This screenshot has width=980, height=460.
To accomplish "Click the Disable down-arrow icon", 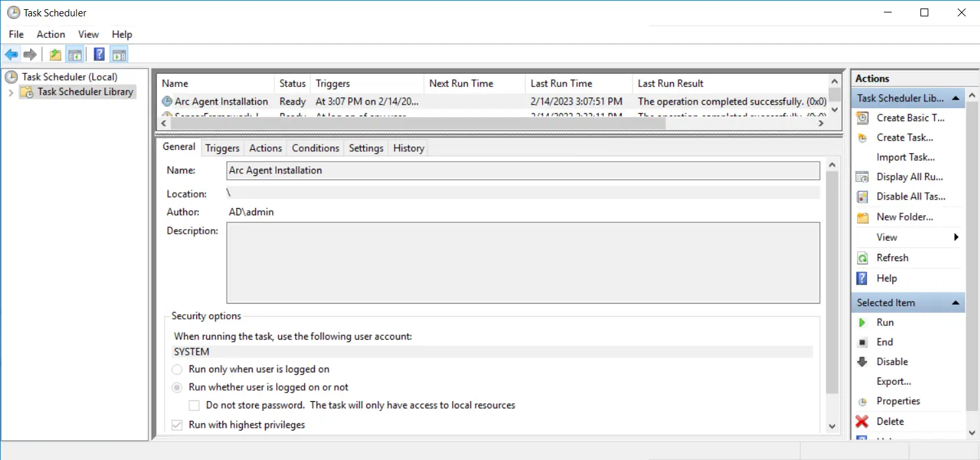I will click(x=862, y=362).
